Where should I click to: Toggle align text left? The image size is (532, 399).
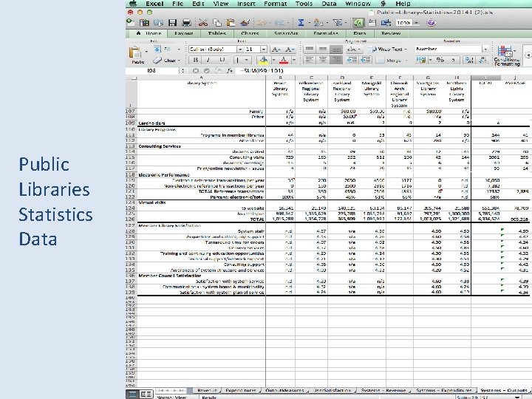(x=309, y=60)
